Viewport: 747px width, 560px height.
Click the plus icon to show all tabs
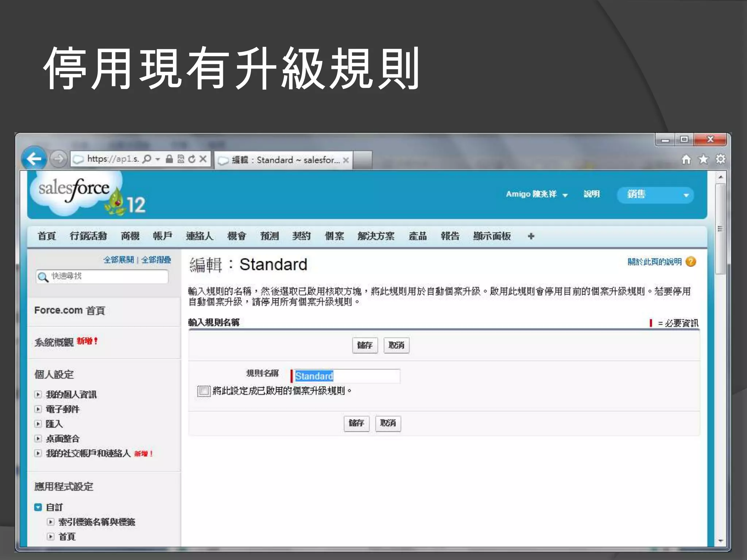point(531,236)
